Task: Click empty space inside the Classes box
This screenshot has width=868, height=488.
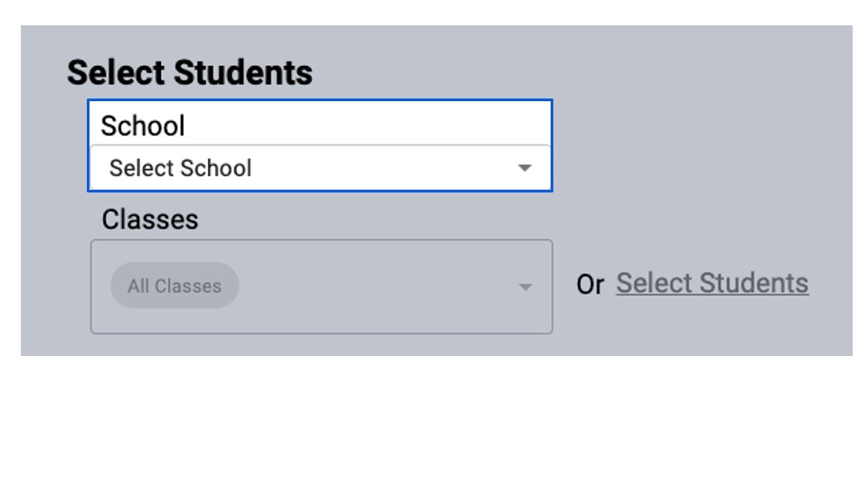Action: click(380, 312)
